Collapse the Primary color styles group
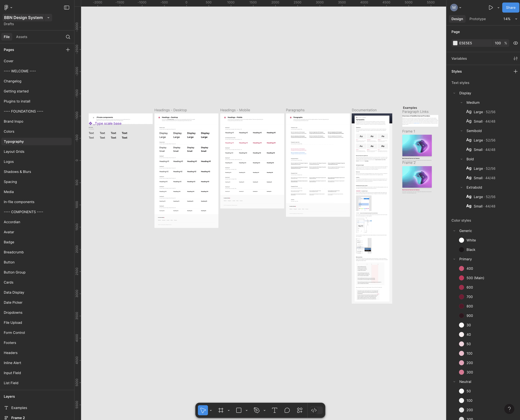 tap(454, 259)
